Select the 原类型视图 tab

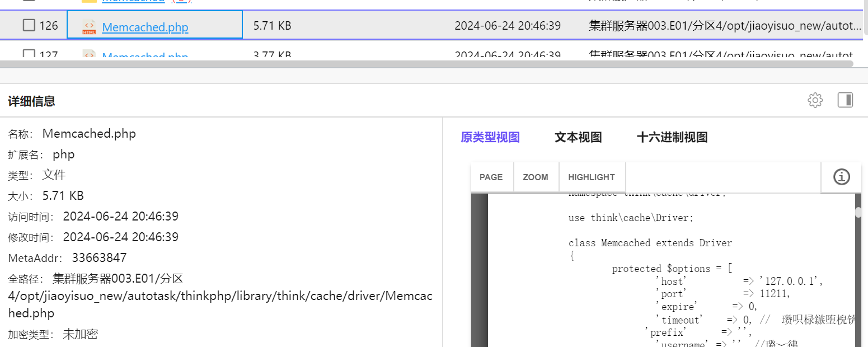tap(489, 137)
